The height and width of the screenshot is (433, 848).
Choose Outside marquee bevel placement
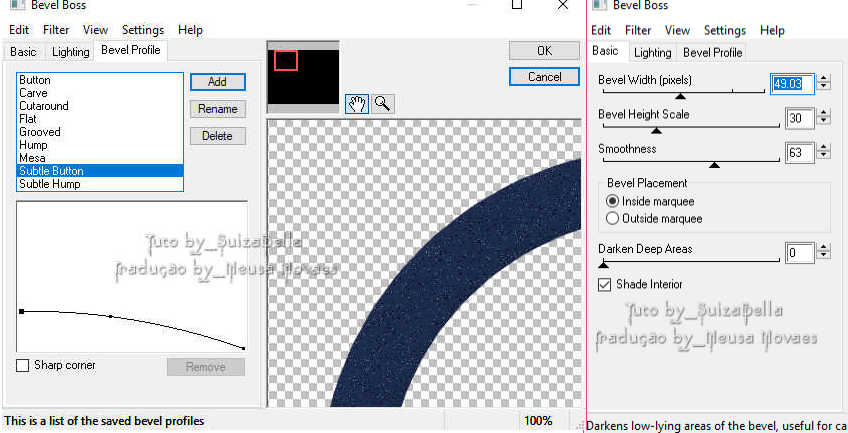pos(612,218)
